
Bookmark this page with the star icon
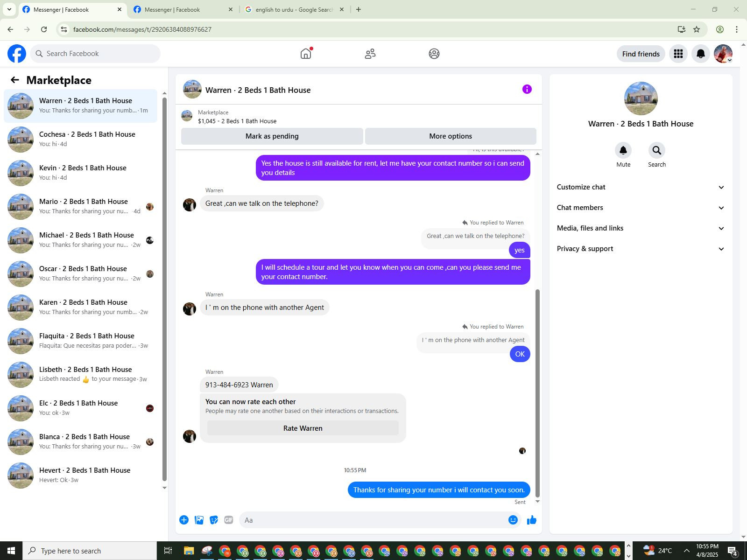[x=697, y=29]
